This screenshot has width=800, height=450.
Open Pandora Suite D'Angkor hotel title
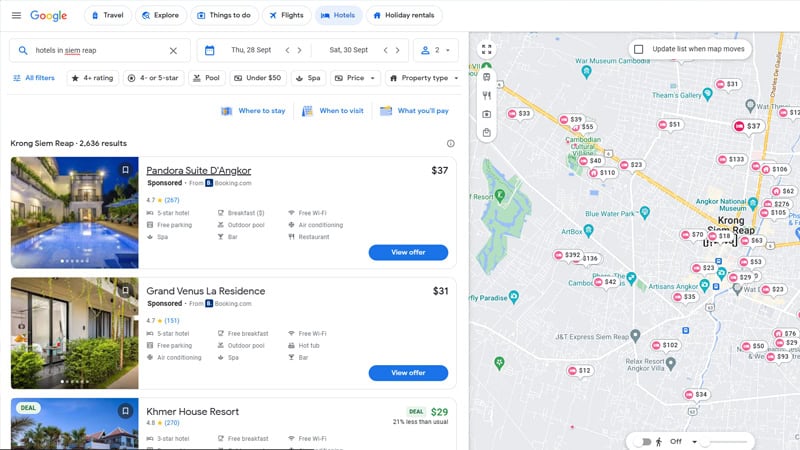tap(198, 170)
